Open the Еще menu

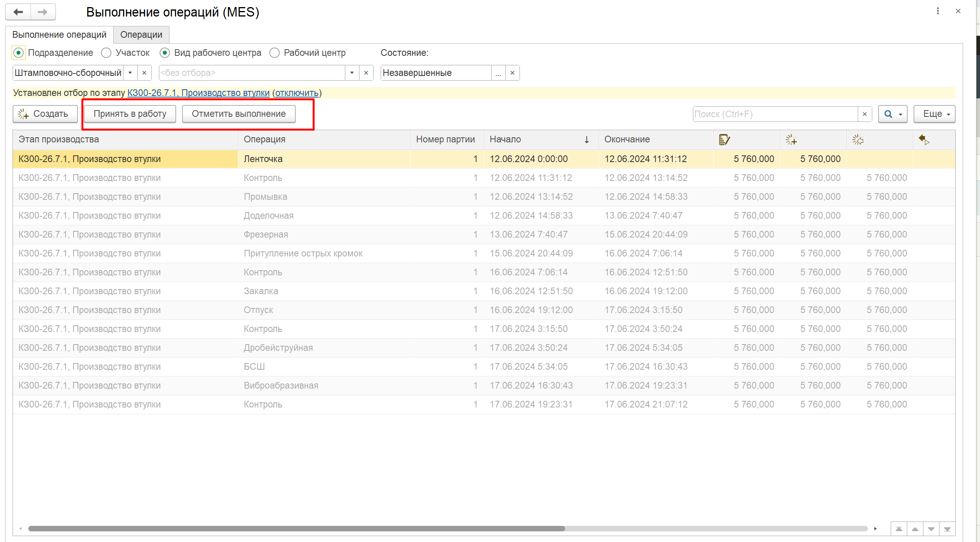934,114
